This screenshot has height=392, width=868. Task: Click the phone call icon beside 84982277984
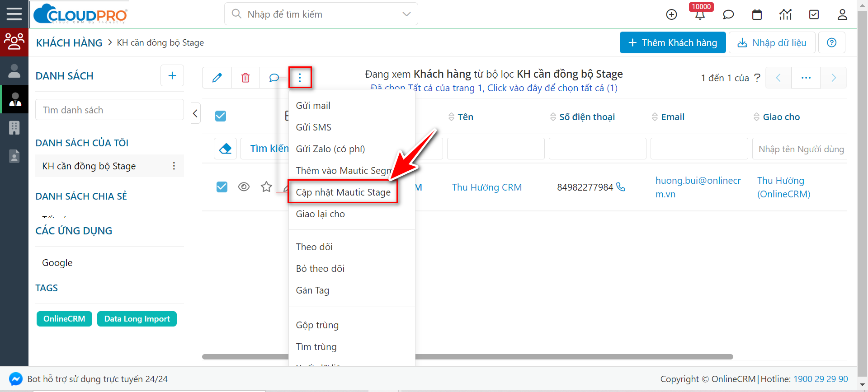621,187
